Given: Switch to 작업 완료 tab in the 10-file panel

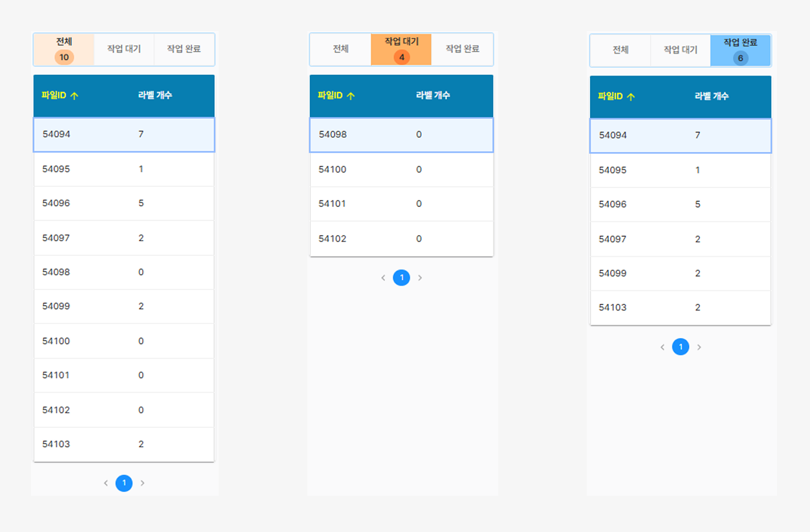Looking at the screenshot, I should click(184, 49).
